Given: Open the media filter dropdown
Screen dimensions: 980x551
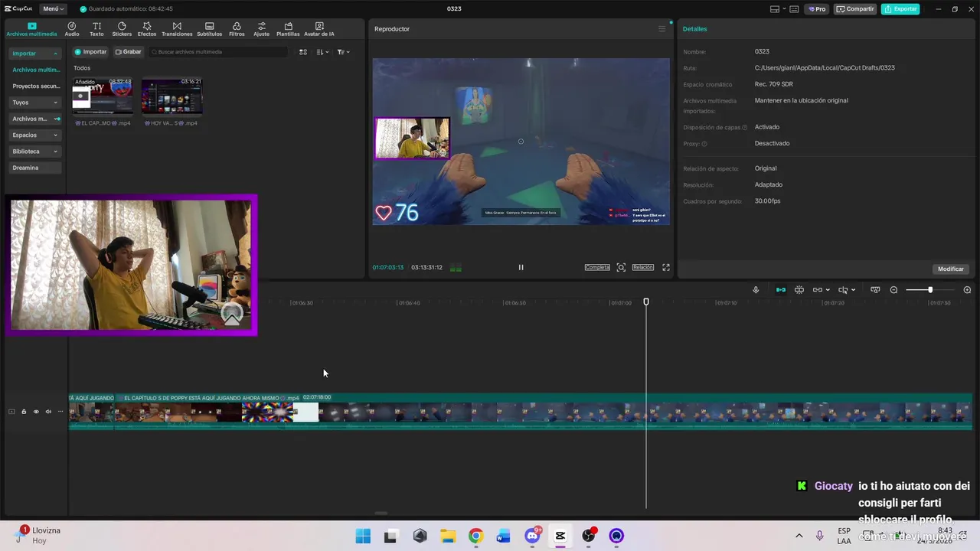Looking at the screenshot, I should [343, 52].
